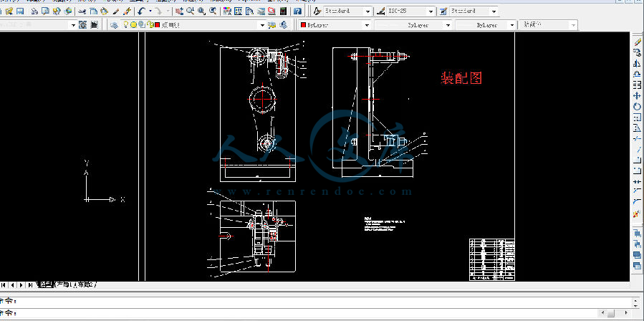Image resolution: width=644 pixels, height=321 pixels.
Task: Select the Pan Realtime hand icon
Action: point(179,11)
